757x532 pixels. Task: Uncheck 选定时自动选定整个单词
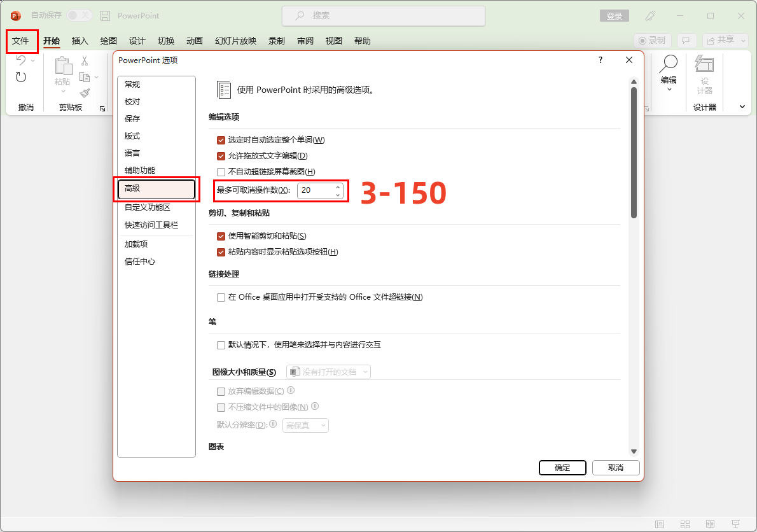click(221, 140)
